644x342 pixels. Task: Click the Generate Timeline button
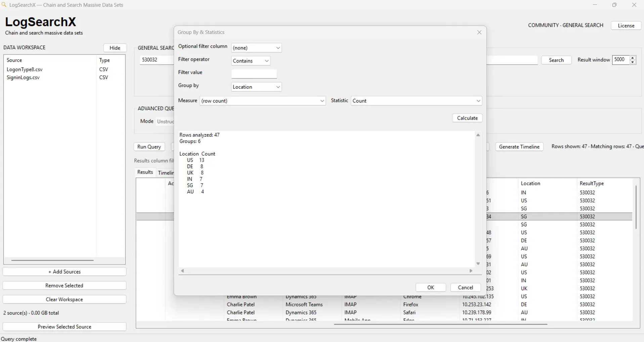[519, 147]
